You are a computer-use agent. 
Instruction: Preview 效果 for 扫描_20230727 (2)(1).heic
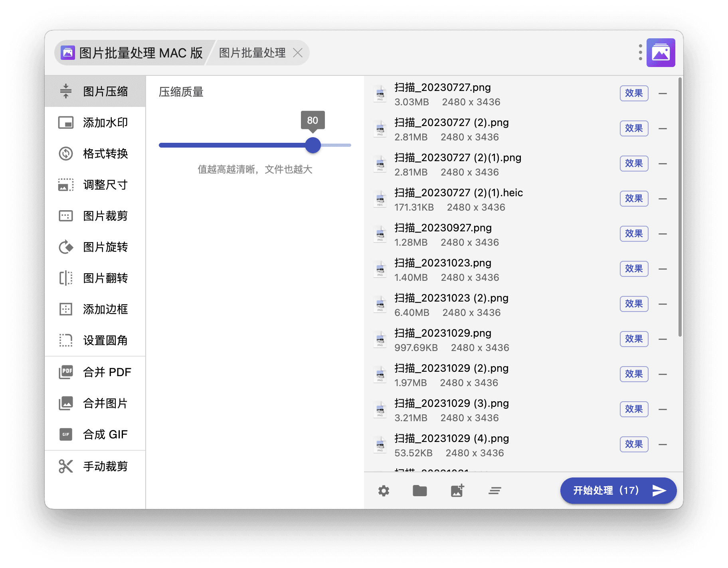pyautogui.click(x=634, y=199)
